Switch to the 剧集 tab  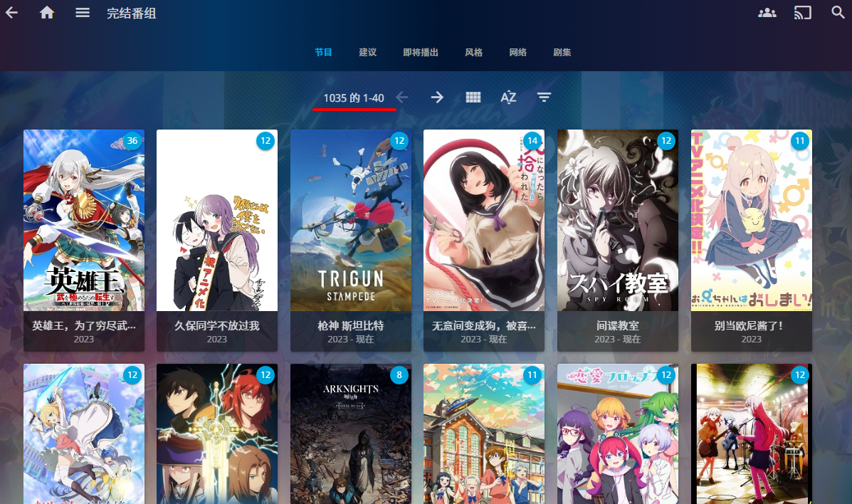[562, 52]
